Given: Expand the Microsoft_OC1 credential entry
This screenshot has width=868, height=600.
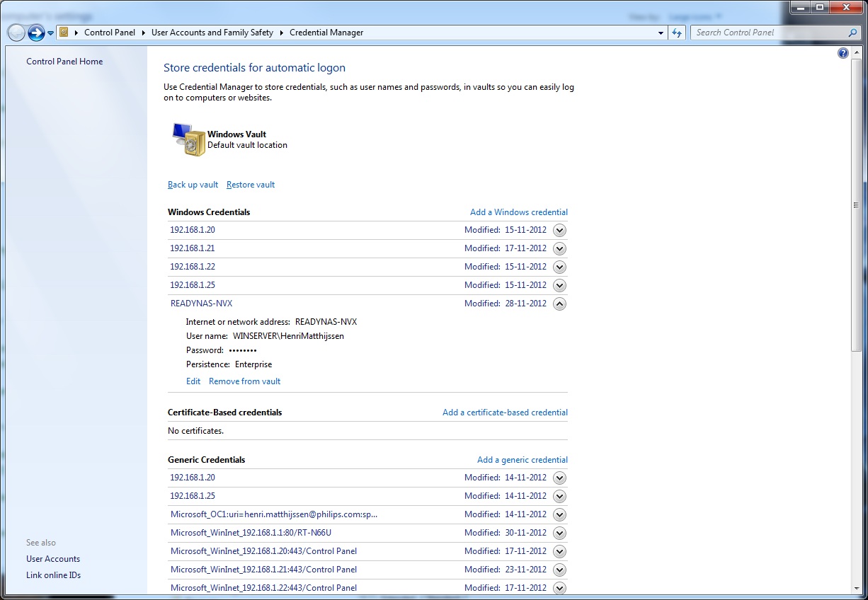Looking at the screenshot, I should (559, 514).
